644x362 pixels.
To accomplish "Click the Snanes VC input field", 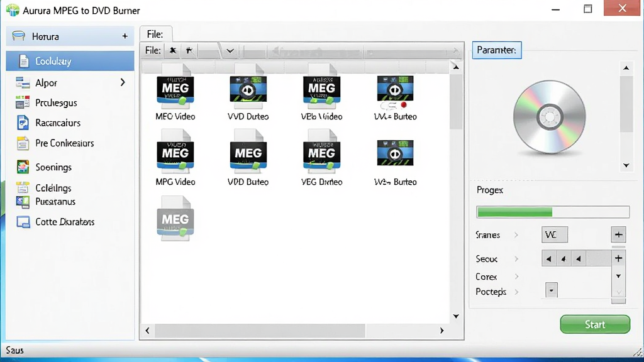I will tap(555, 235).
